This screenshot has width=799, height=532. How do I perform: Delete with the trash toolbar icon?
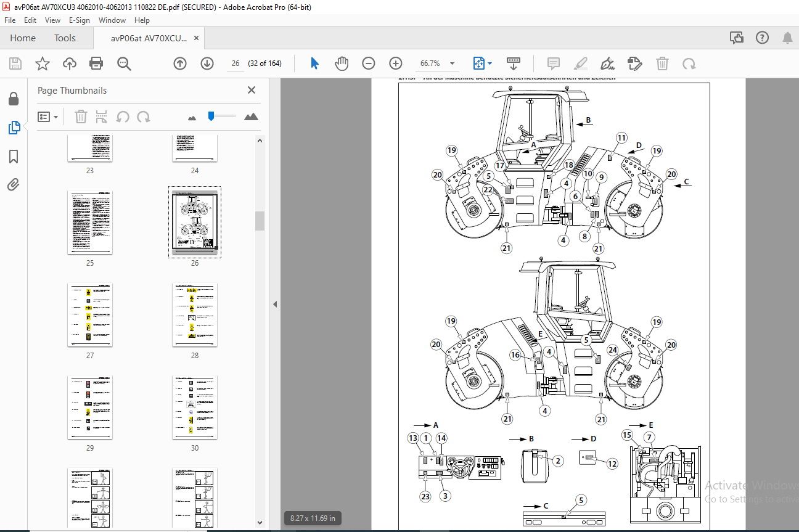(662, 63)
